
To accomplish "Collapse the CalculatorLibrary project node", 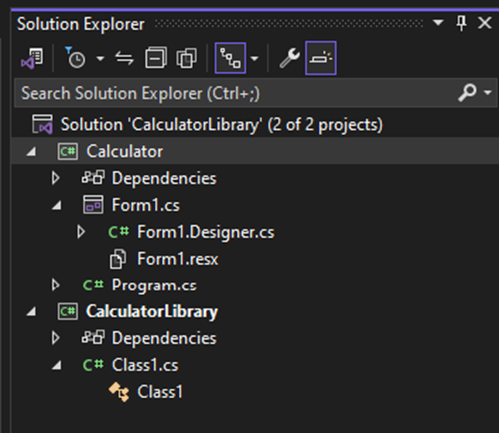I will pos(31,312).
